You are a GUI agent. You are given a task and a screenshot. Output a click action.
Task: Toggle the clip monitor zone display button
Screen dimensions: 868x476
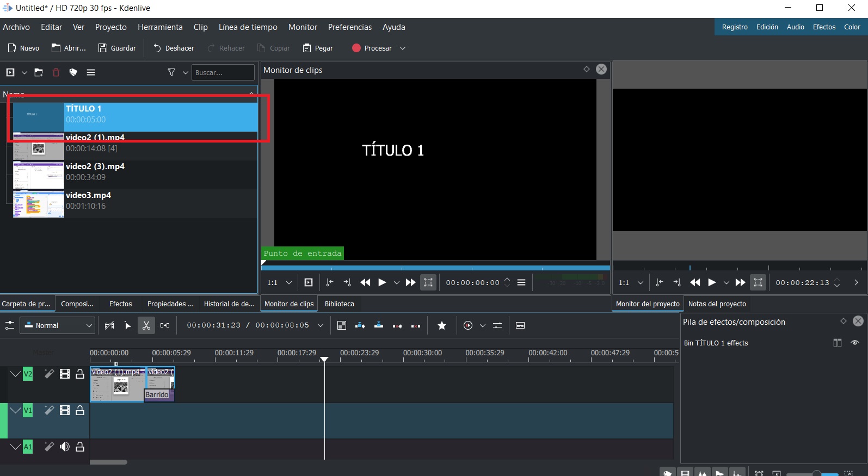pyautogui.click(x=309, y=282)
